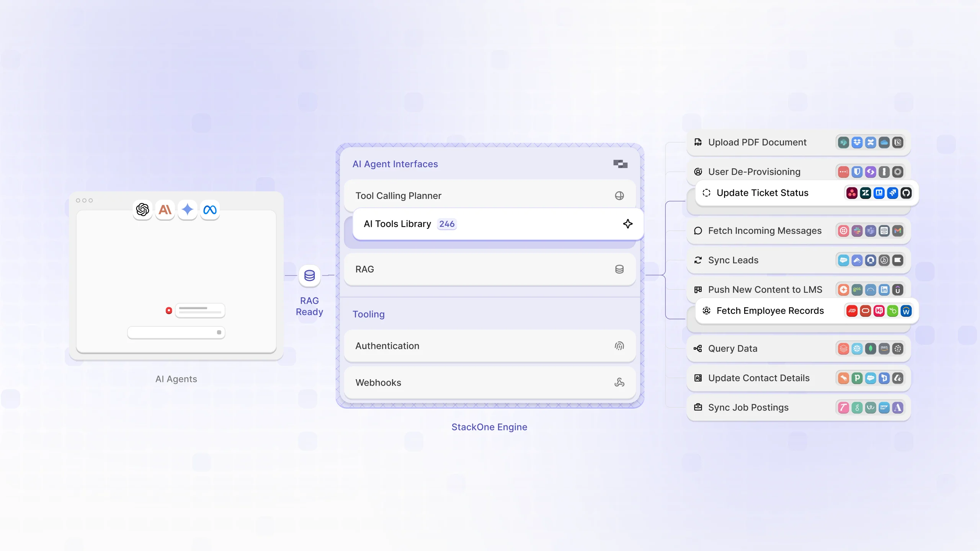980x551 pixels.
Task: Select the AI Agent Interfaces header
Action: click(x=395, y=164)
